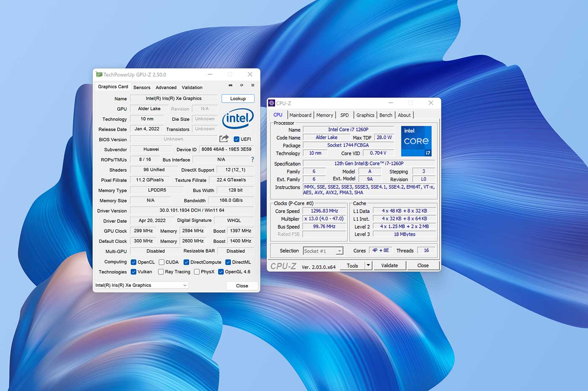Toggle the PhysX checkbox
Image resolution: width=588 pixels, height=391 pixels.
point(197,272)
